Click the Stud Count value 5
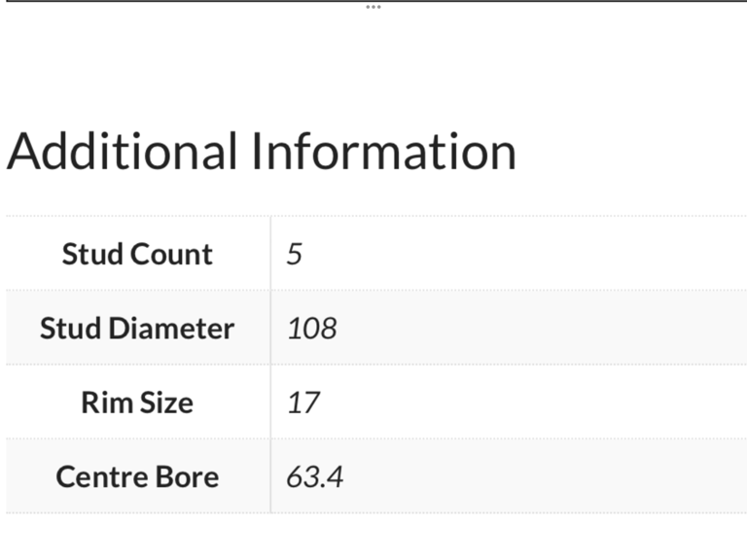747x560 pixels. coord(295,255)
